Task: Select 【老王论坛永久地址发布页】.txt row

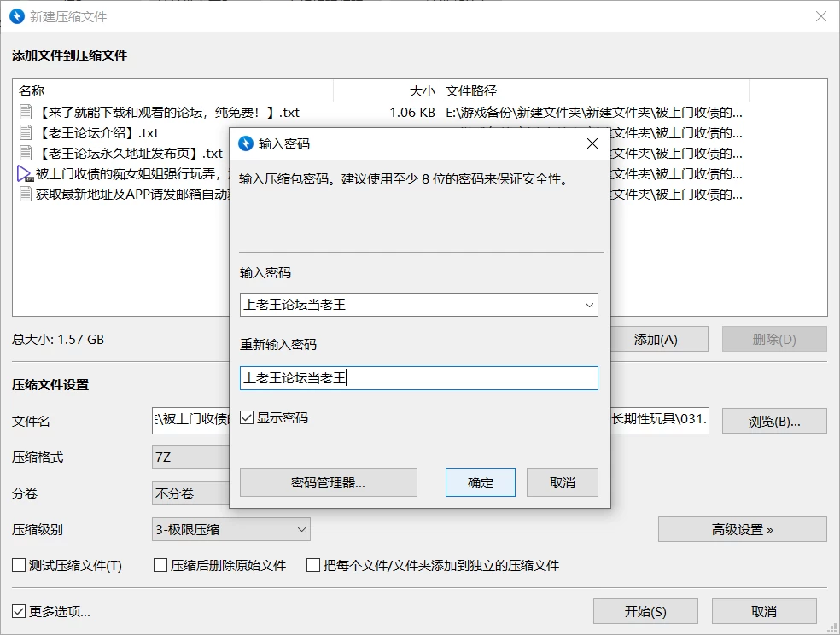Action: [129, 153]
